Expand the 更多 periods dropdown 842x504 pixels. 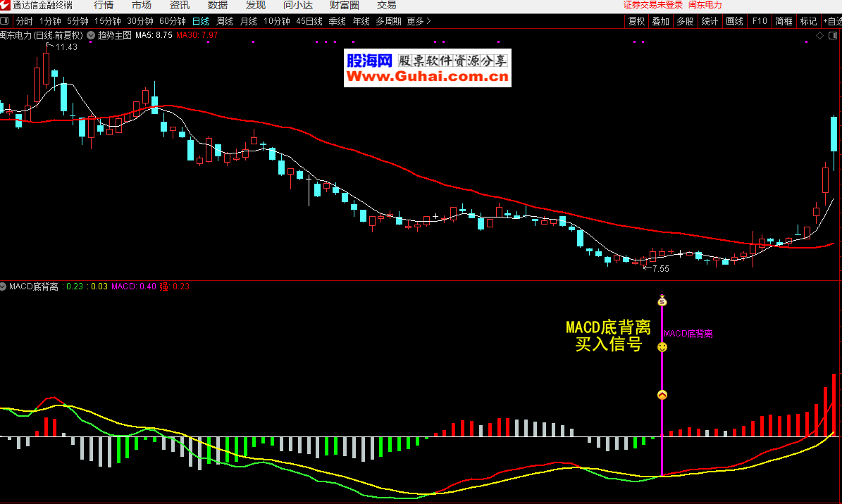419,22
